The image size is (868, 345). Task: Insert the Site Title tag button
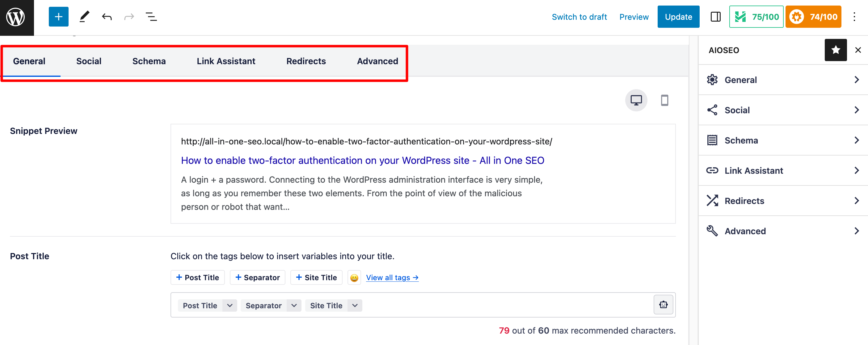coord(316,278)
